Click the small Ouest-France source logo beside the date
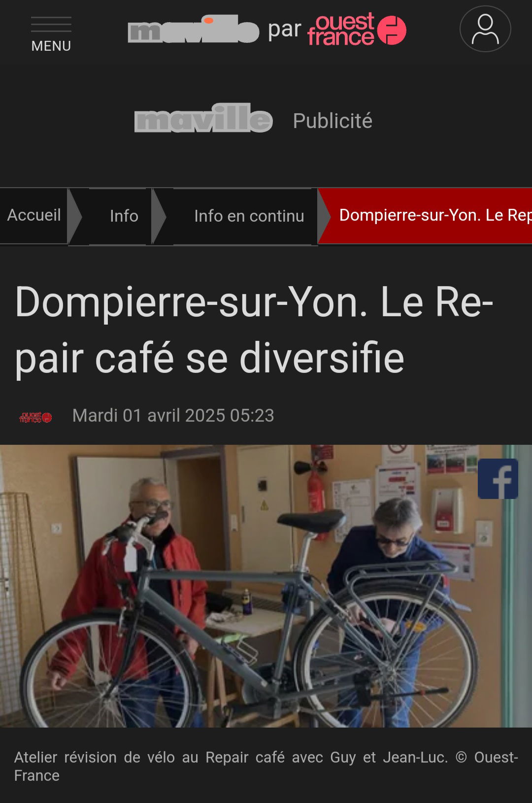 click(x=35, y=417)
